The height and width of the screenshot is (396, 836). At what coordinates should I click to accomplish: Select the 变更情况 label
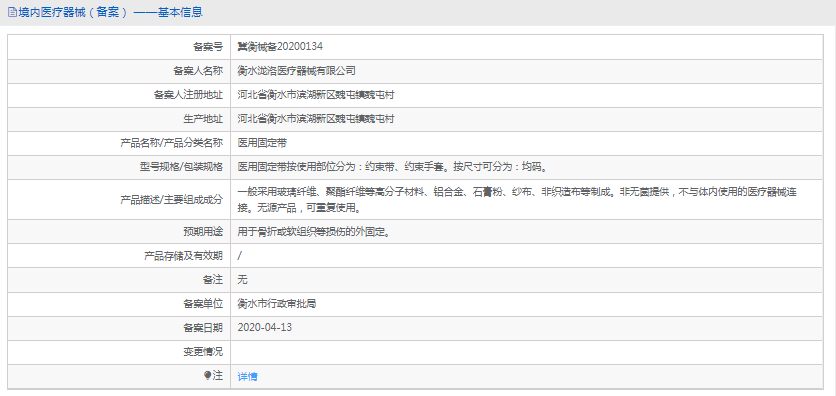tap(203, 351)
